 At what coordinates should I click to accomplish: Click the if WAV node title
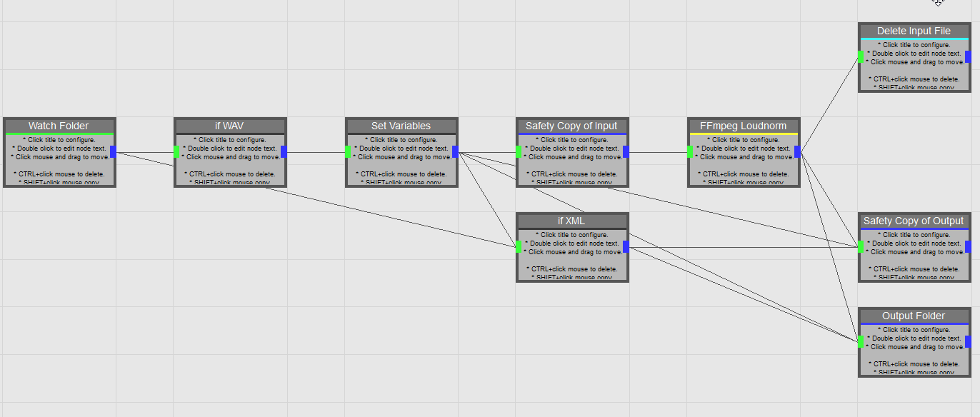229,126
